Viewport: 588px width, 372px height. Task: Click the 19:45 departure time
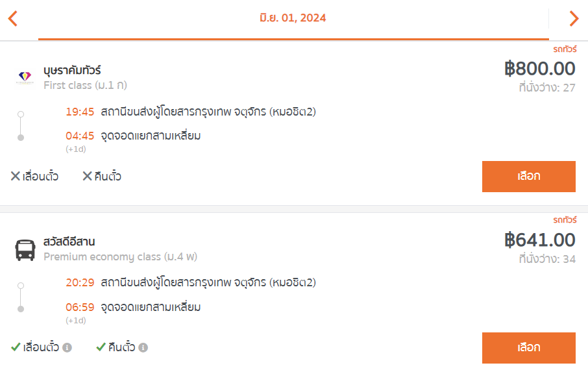coord(80,112)
